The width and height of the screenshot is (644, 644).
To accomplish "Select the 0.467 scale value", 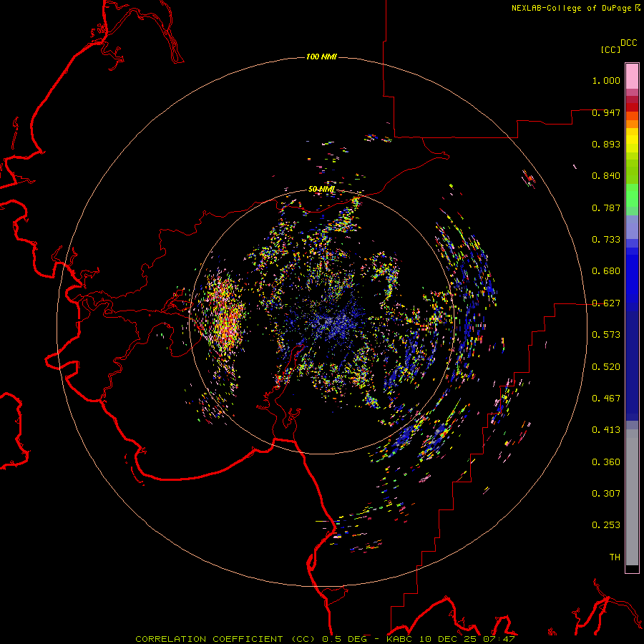I will 606,399.
